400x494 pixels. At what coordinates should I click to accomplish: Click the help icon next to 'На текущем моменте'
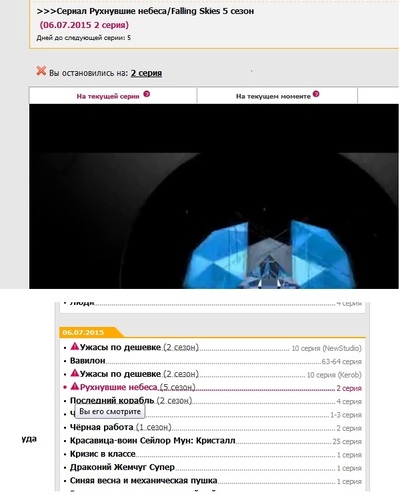click(x=316, y=94)
